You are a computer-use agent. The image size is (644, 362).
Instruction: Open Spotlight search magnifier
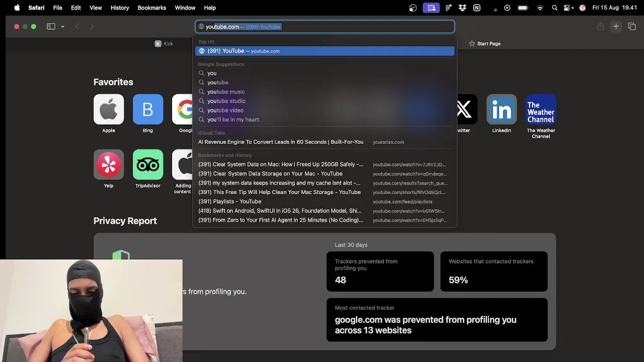(x=554, y=8)
